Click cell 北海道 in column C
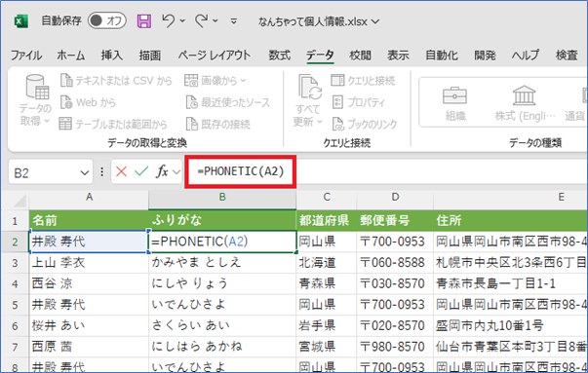The image size is (588, 373). tap(327, 263)
